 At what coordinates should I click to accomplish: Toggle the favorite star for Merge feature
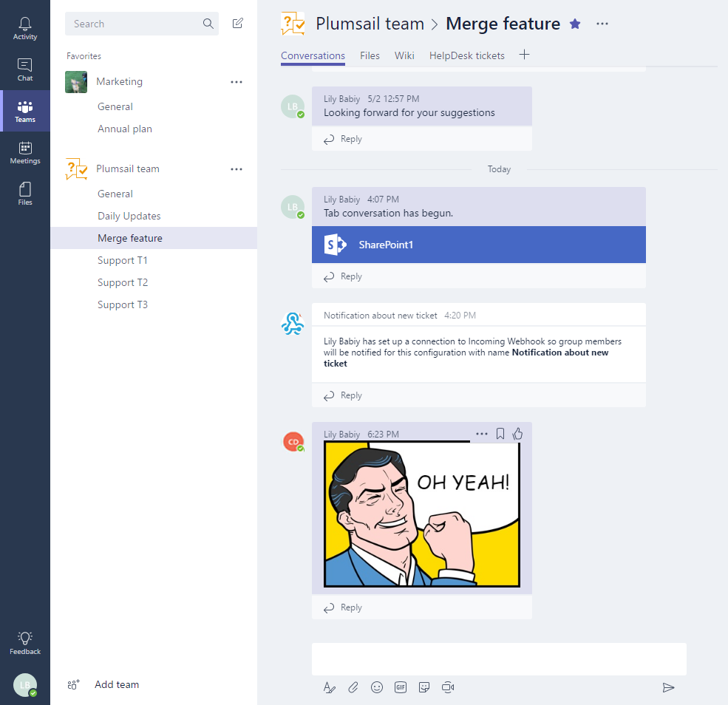click(x=575, y=24)
